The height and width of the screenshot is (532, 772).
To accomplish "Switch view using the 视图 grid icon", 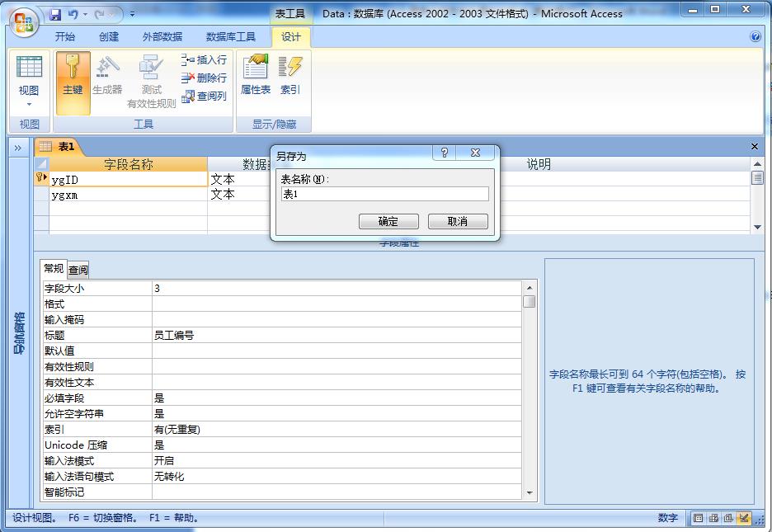I will [29, 68].
